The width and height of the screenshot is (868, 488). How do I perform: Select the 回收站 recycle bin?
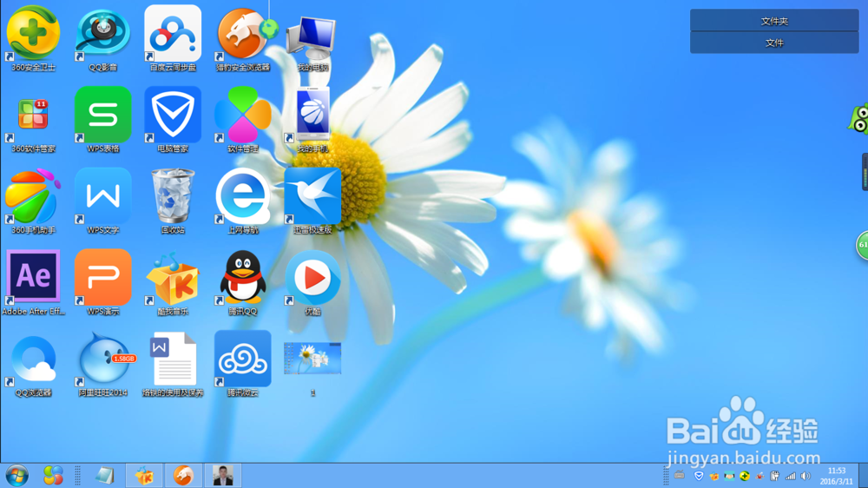click(173, 201)
